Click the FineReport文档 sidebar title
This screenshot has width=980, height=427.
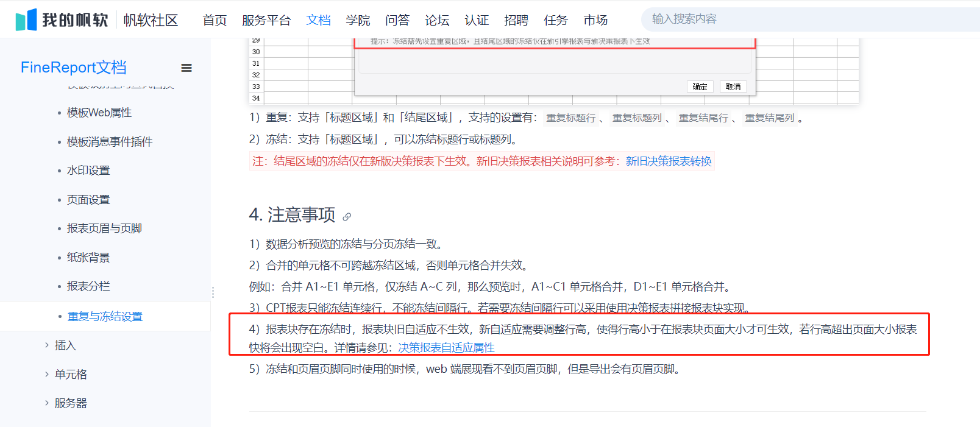point(74,67)
